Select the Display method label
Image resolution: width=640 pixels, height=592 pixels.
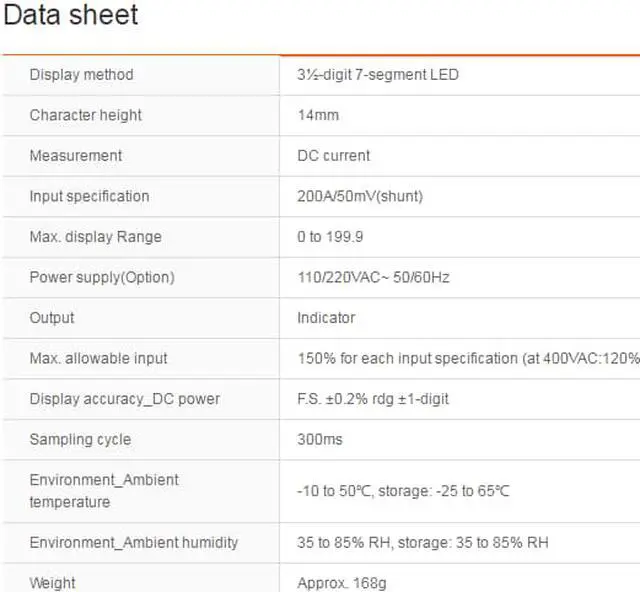click(x=81, y=75)
